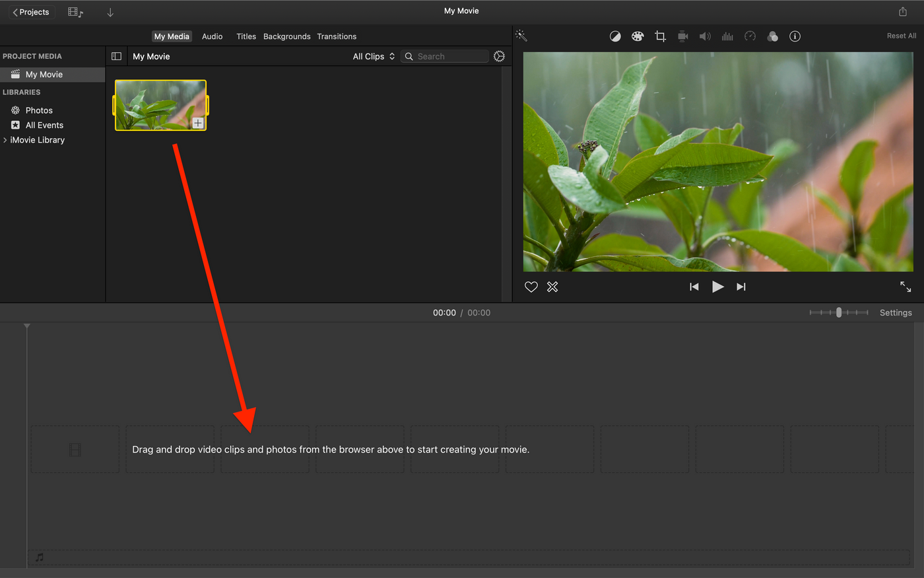
Task: Switch to the Transitions tab
Action: click(337, 36)
